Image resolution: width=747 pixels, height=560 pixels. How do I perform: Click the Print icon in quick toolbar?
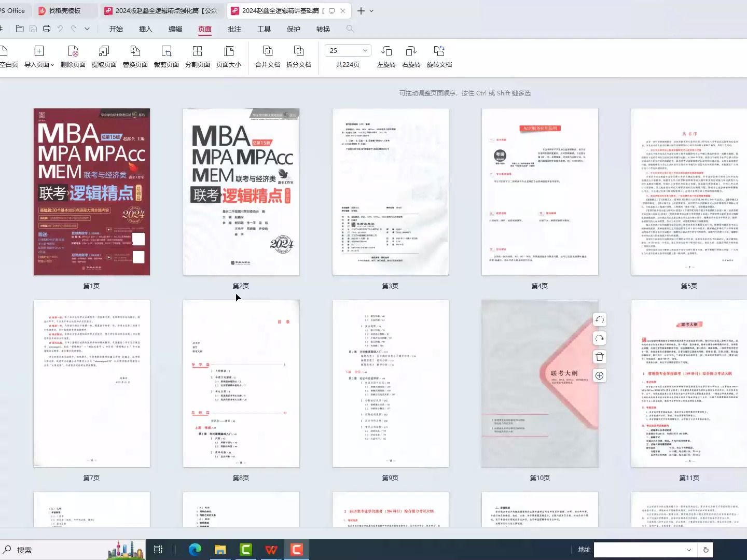(47, 29)
